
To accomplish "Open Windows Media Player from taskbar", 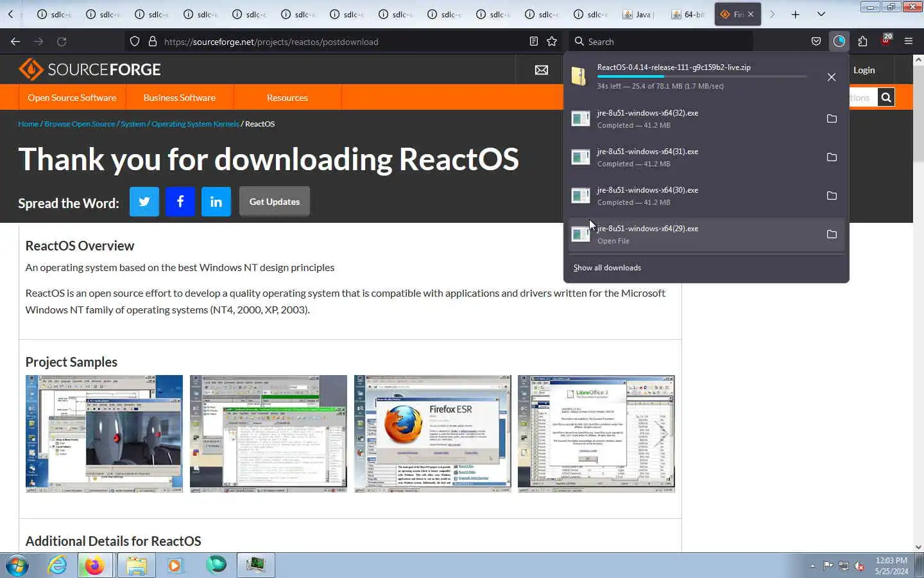I will click(x=175, y=565).
